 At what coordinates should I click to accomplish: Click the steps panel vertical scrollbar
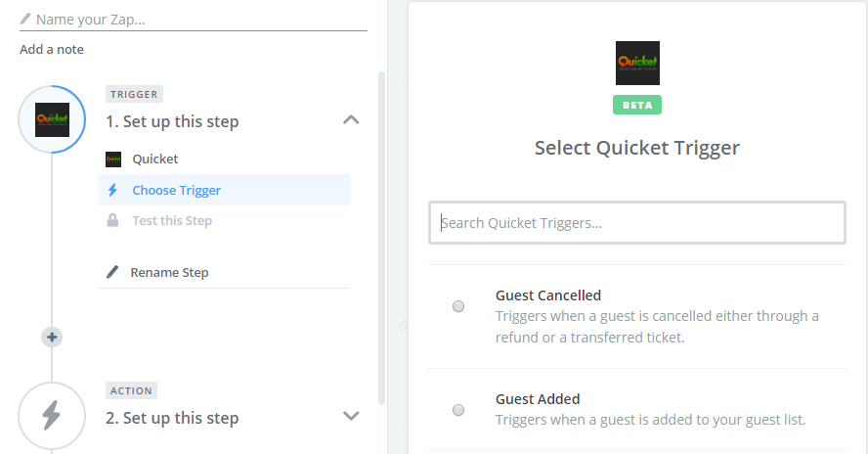381,239
